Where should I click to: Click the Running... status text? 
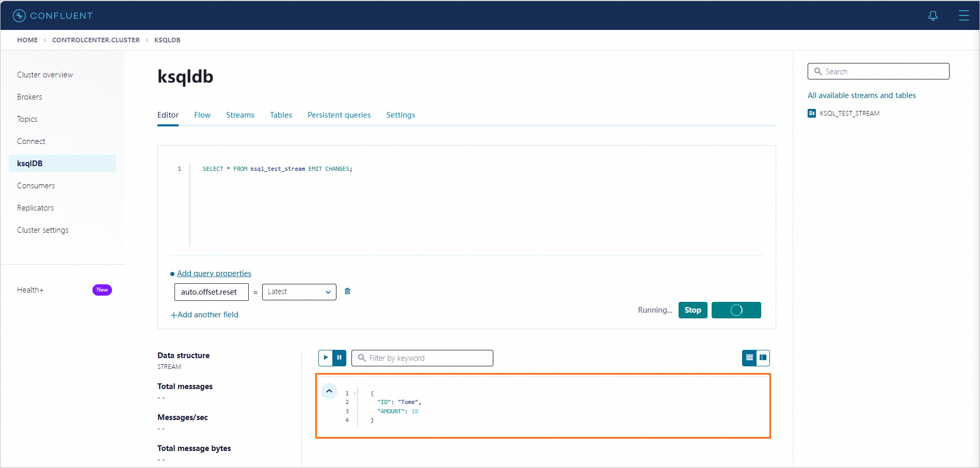point(655,310)
